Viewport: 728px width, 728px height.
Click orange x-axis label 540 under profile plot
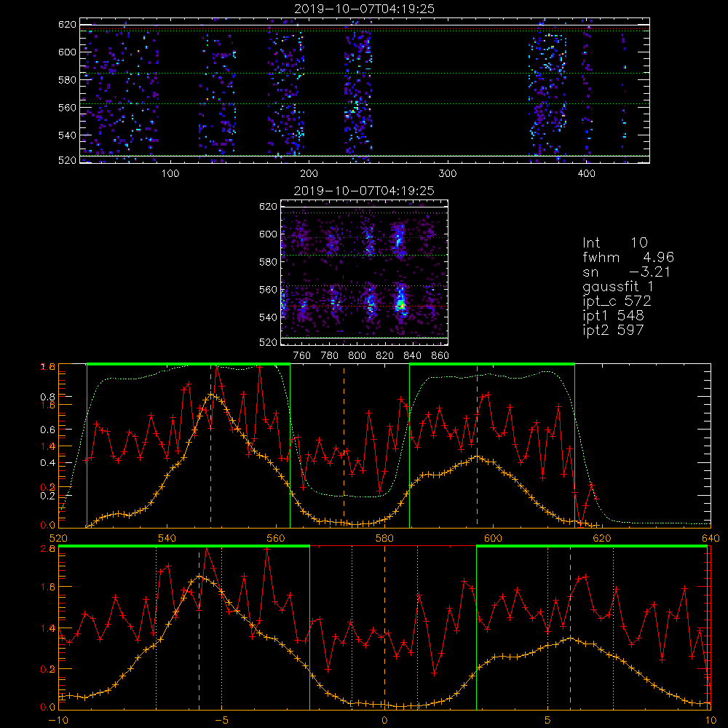point(167,538)
